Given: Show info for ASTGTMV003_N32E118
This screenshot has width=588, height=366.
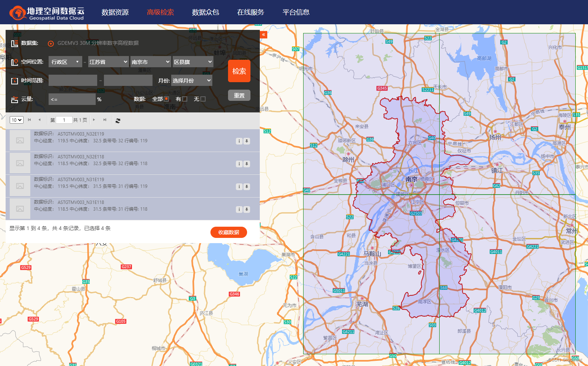Looking at the screenshot, I should pyautogui.click(x=239, y=164).
